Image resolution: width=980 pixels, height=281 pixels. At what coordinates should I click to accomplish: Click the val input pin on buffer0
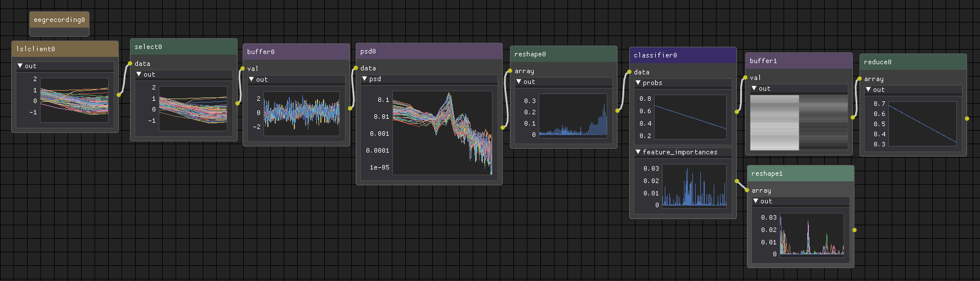tap(243, 69)
